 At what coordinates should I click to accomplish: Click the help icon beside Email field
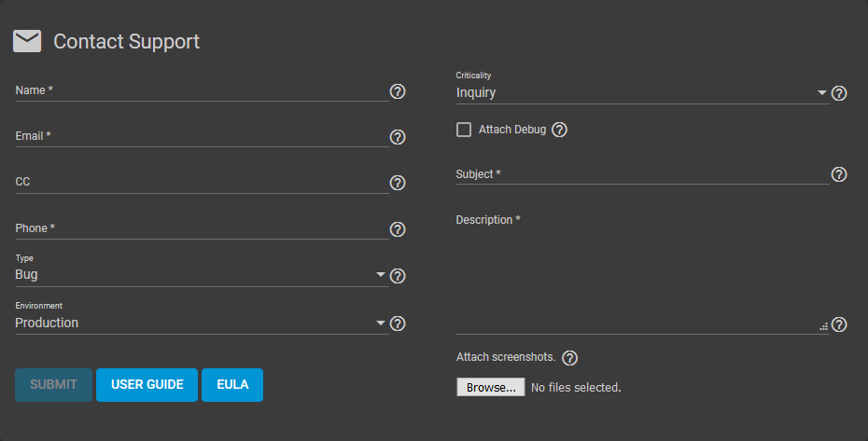(398, 137)
